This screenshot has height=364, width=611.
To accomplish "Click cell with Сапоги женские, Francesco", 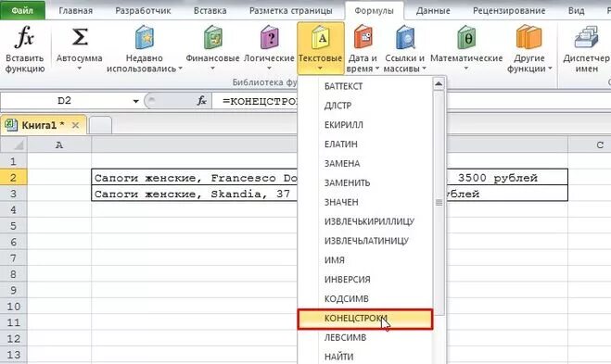I will coord(330,178).
